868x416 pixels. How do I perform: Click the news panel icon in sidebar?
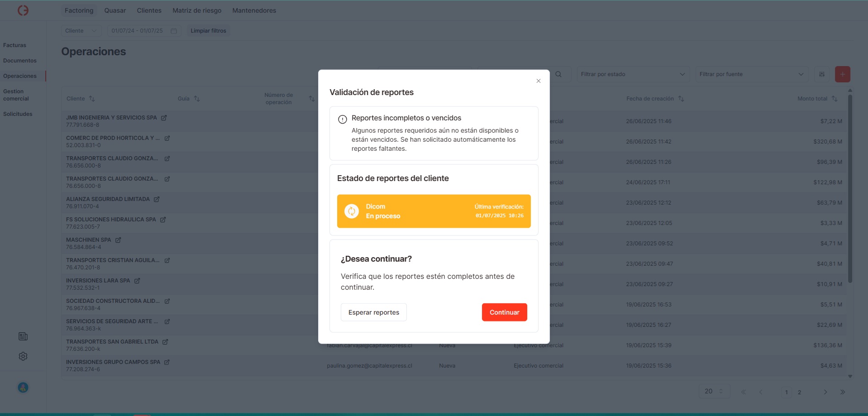click(x=23, y=336)
